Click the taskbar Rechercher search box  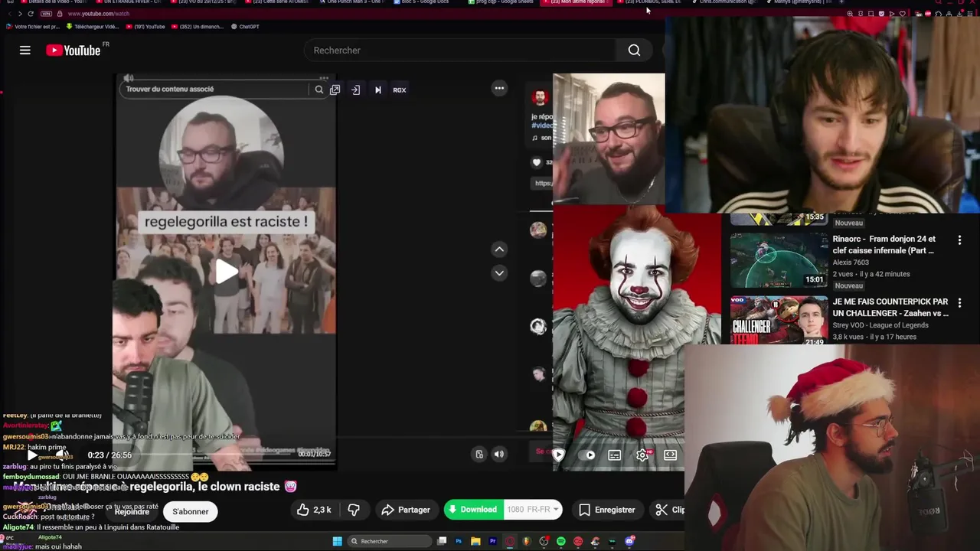click(x=389, y=541)
